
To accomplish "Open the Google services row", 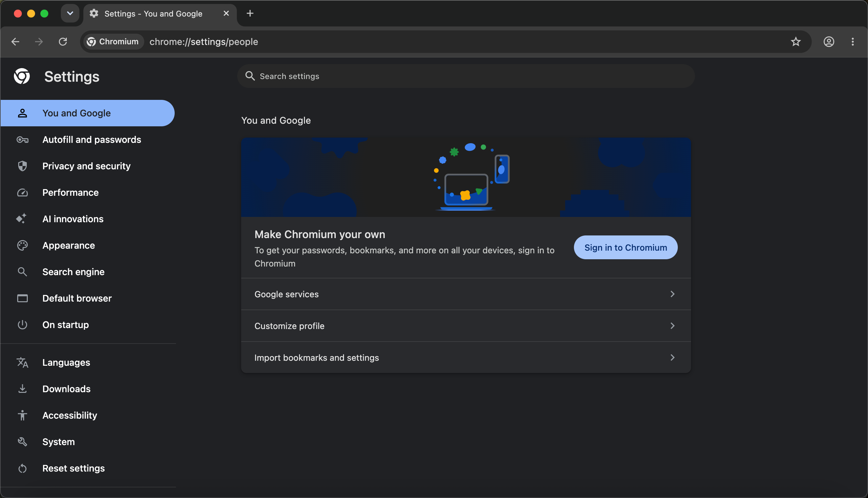I will tap(466, 294).
